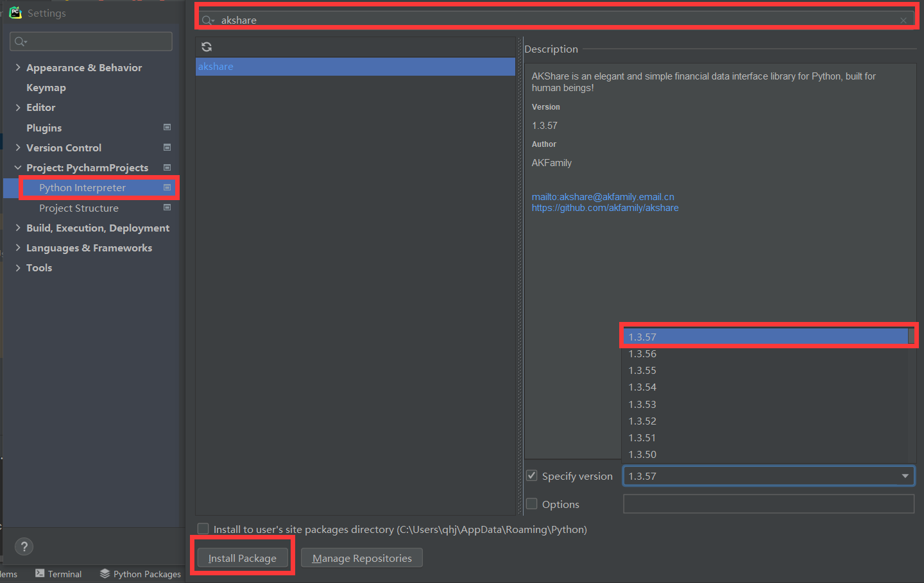Screen dimensions: 924x583
Task: Expand Languages & Frameworks
Action: coord(18,248)
